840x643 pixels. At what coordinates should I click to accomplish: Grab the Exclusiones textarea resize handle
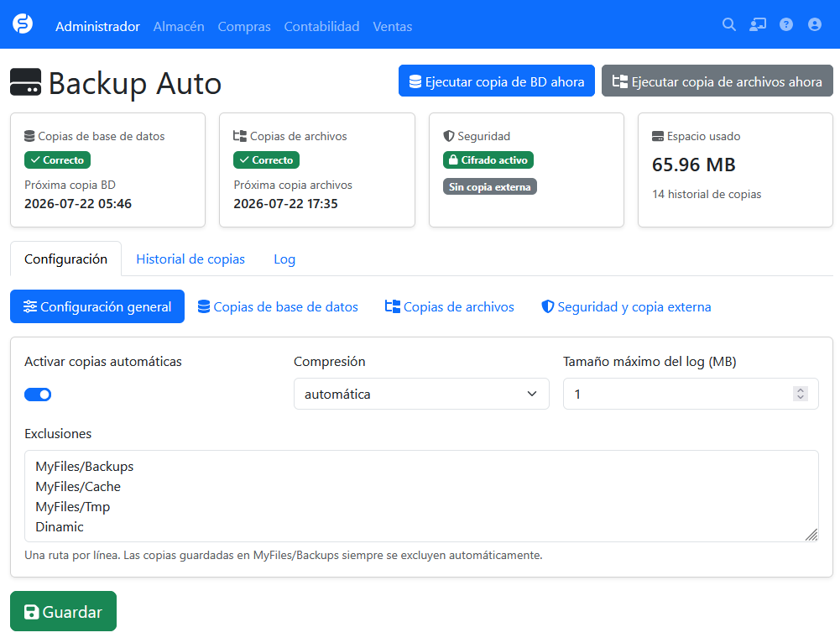811,535
